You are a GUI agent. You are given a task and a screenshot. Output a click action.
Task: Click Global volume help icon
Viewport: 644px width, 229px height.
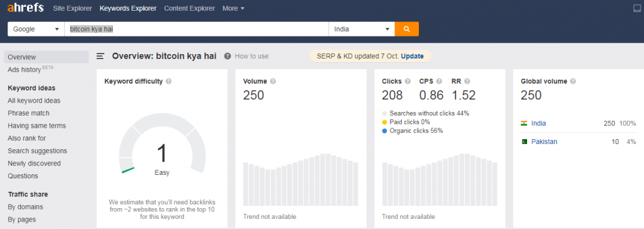tap(573, 81)
